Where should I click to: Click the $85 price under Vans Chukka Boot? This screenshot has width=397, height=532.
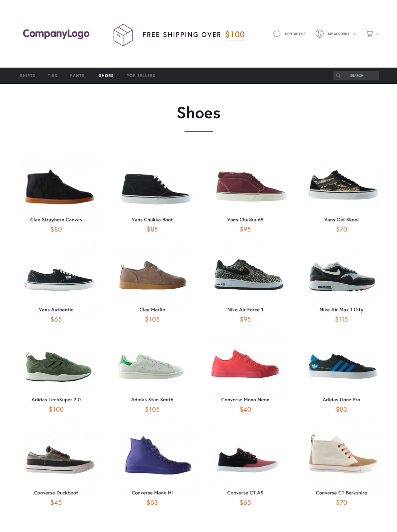tap(152, 229)
